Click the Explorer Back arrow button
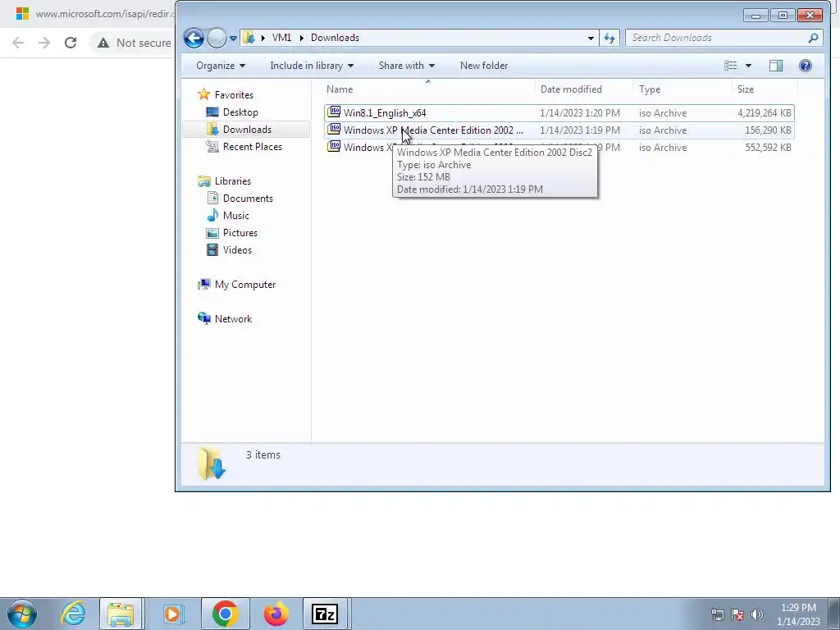840x630 pixels. coord(194,38)
